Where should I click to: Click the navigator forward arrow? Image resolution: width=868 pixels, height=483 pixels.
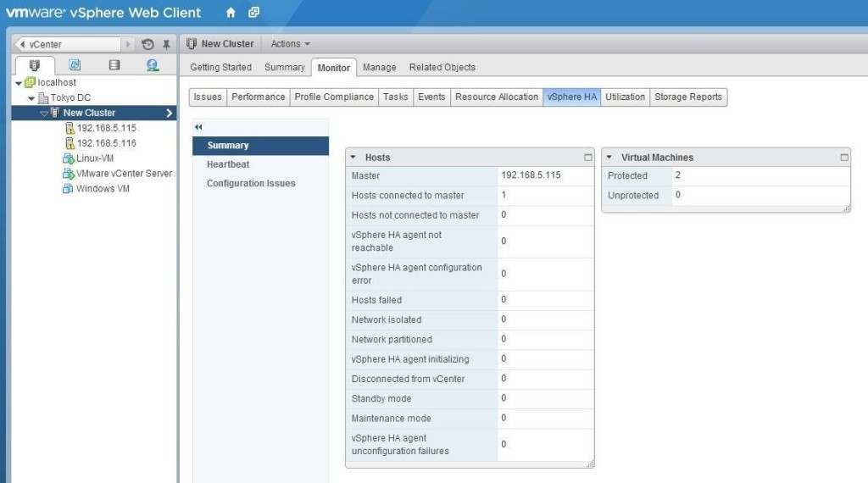(128, 44)
